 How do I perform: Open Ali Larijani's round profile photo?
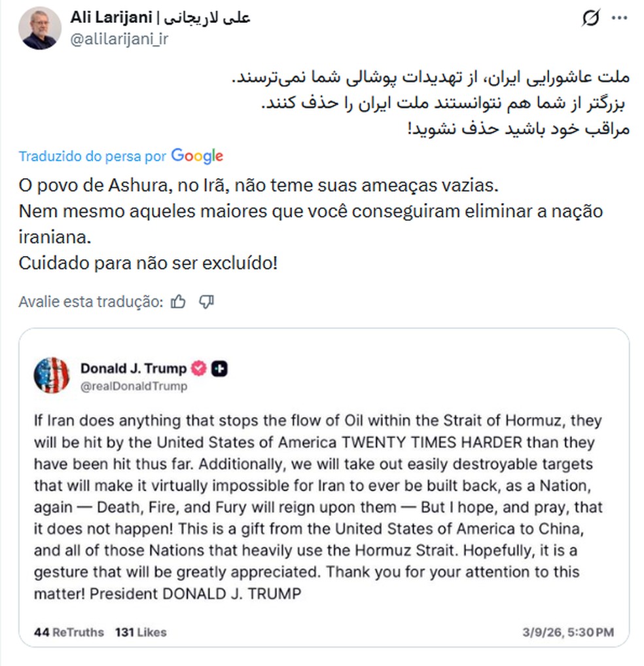pyautogui.click(x=40, y=27)
